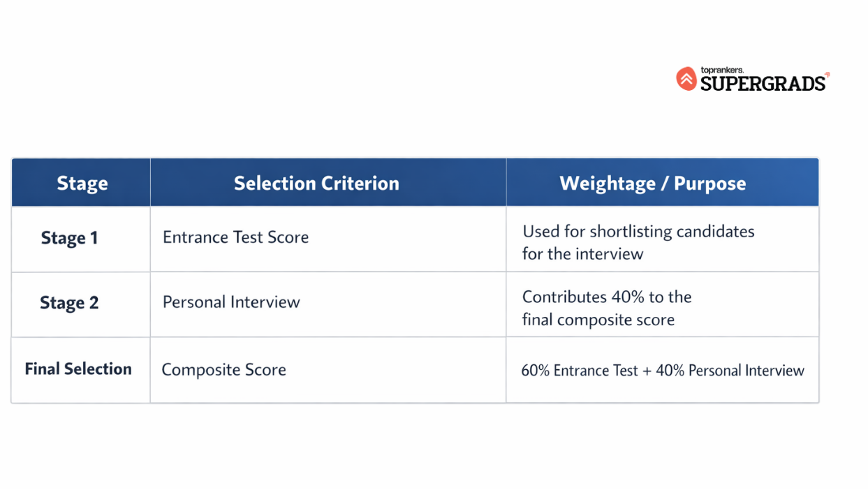Select the Selection Criterion column header
The image size is (868, 490).
(x=316, y=184)
